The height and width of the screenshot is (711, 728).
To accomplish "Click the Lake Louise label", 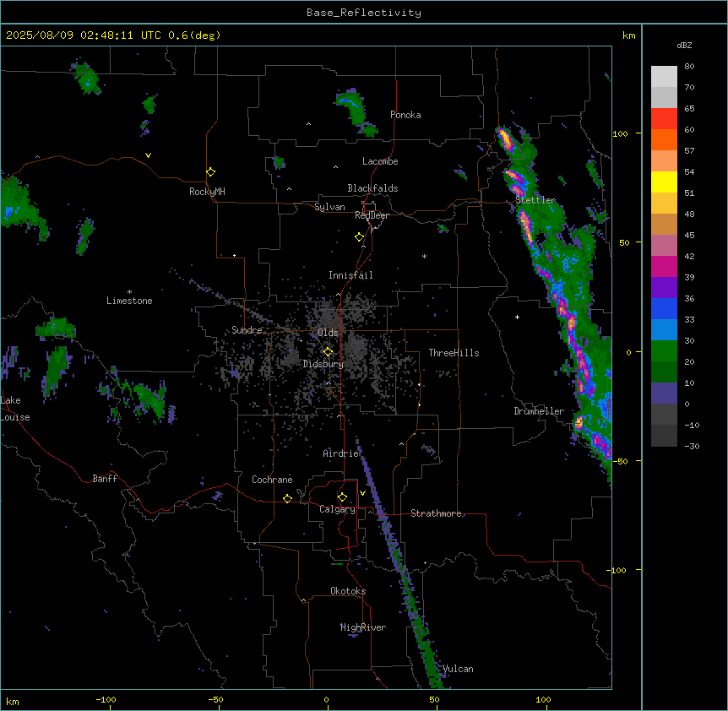I will 14,409.
